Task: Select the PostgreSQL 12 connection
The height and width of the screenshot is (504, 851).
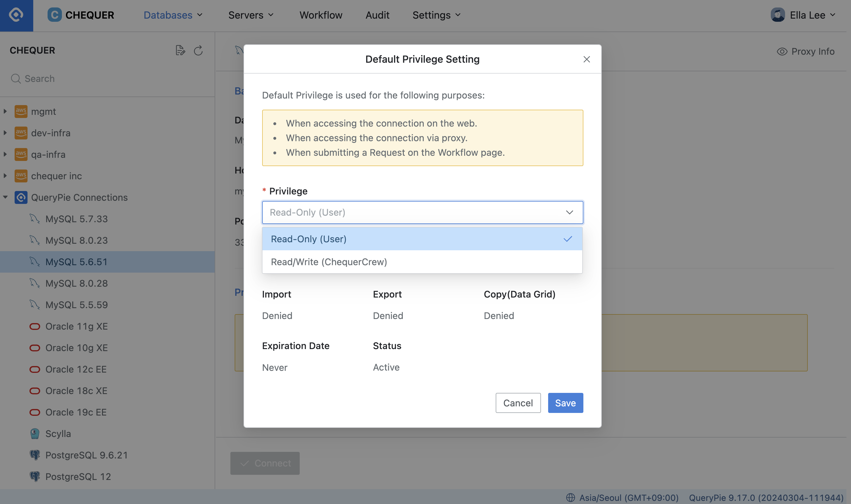Action: (107, 477)
